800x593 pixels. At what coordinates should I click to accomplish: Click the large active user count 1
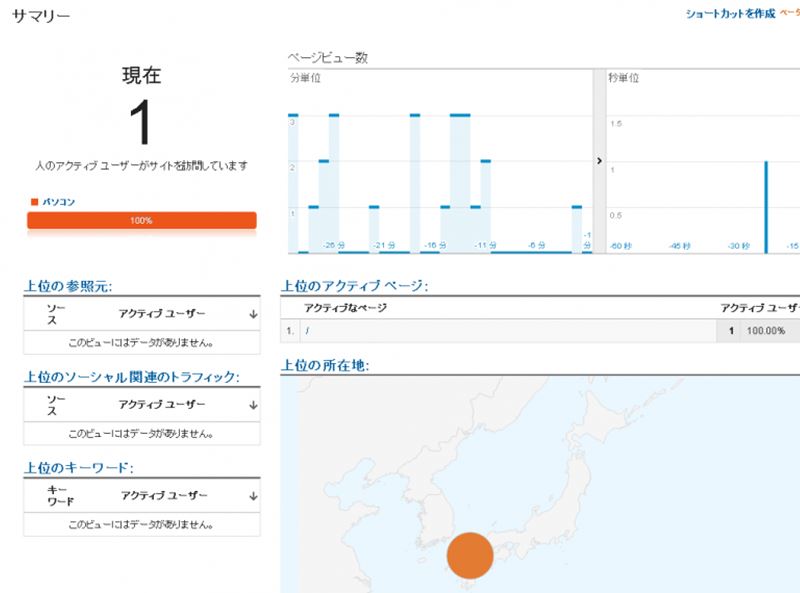click(x=141, y=124)
